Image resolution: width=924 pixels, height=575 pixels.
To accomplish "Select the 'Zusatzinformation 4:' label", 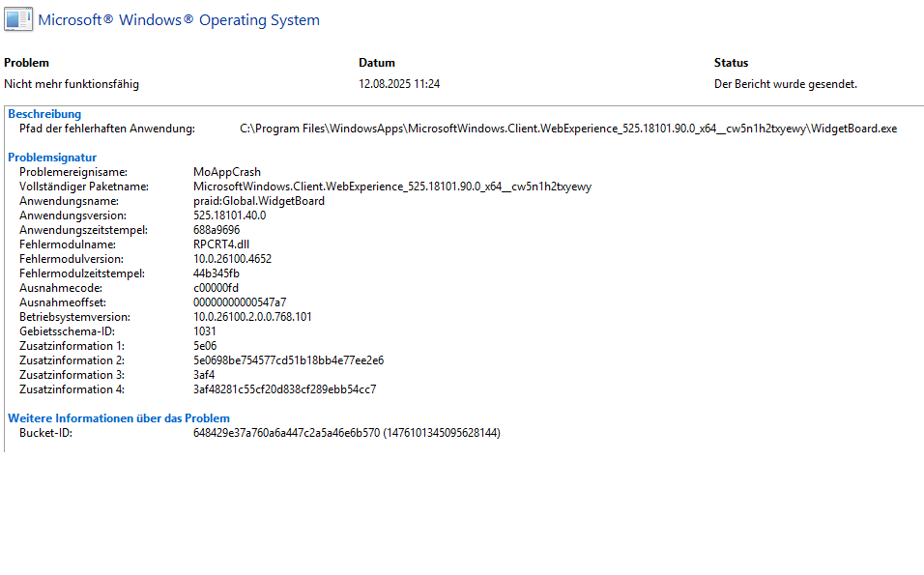I will 72,389.
